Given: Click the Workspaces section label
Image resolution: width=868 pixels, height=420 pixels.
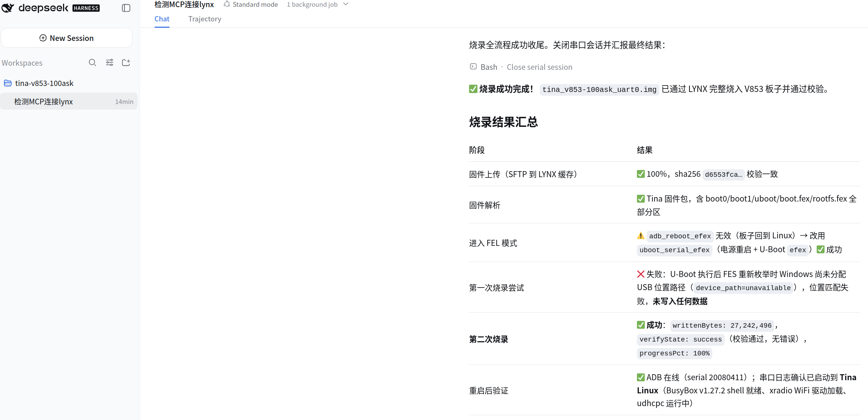Looking at the screenshot, I should pos(22,63).
